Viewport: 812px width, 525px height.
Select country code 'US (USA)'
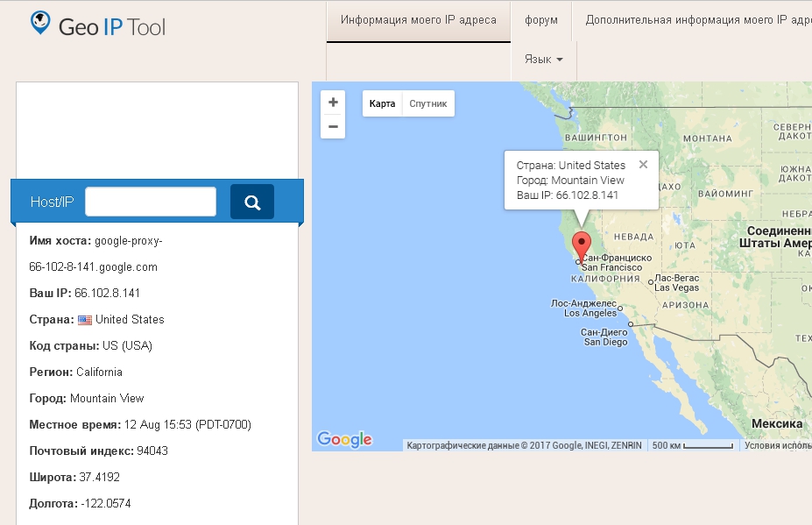coord(127,346)
